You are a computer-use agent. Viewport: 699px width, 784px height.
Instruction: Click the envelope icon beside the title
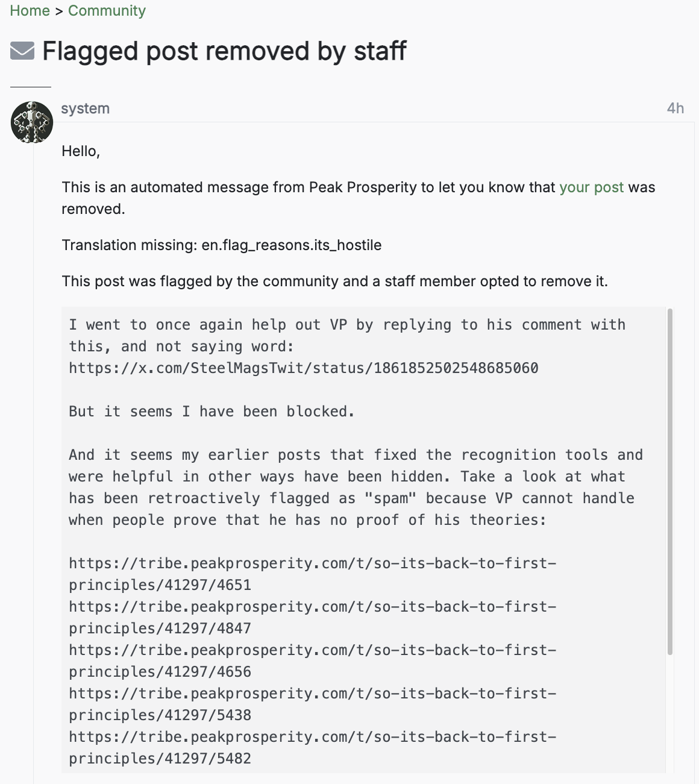tap(22, 51)
